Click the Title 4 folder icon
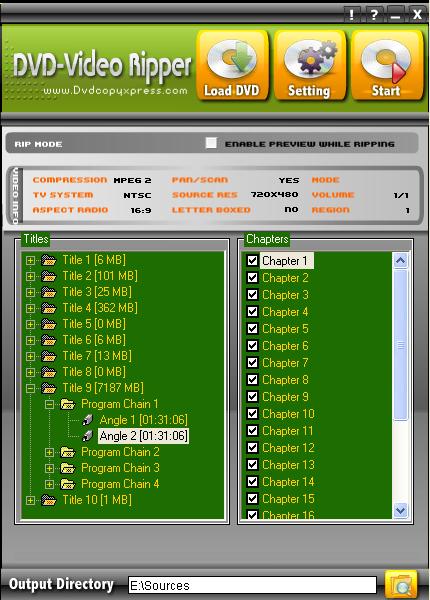The width and height of the screenshot is (430, 600). click(49, 308)
